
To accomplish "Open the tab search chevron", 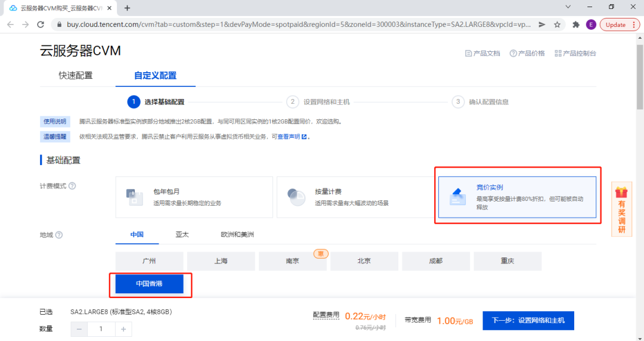I will 568,7.
